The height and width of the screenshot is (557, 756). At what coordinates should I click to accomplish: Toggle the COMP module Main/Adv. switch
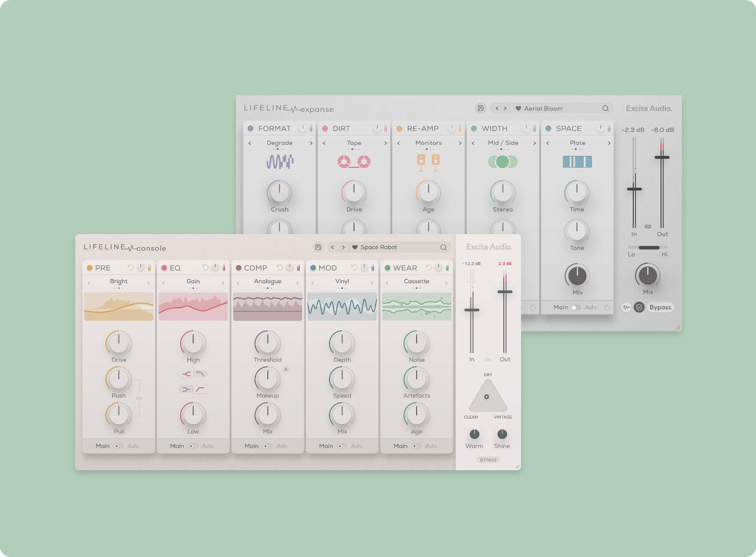click(267, 446)
